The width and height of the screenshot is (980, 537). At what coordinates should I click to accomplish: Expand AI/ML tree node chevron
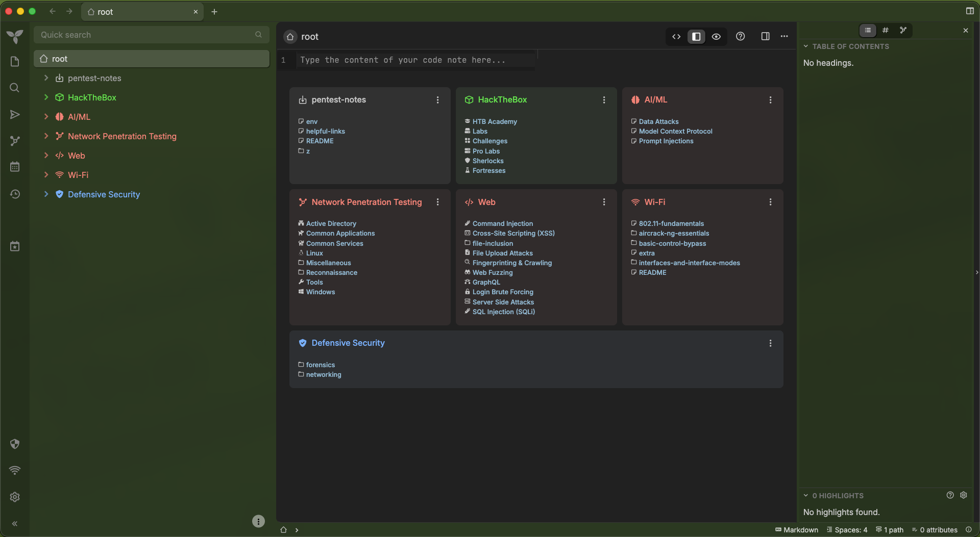(x=46, y=116)
